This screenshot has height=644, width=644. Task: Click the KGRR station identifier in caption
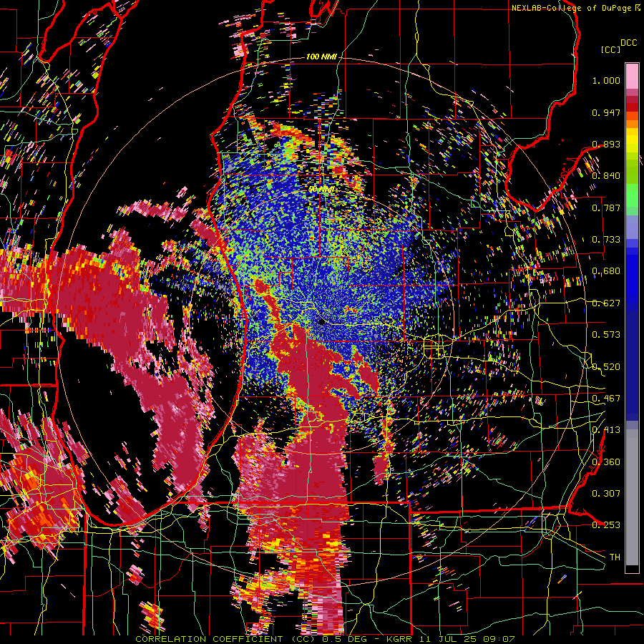tap(401, 639)
